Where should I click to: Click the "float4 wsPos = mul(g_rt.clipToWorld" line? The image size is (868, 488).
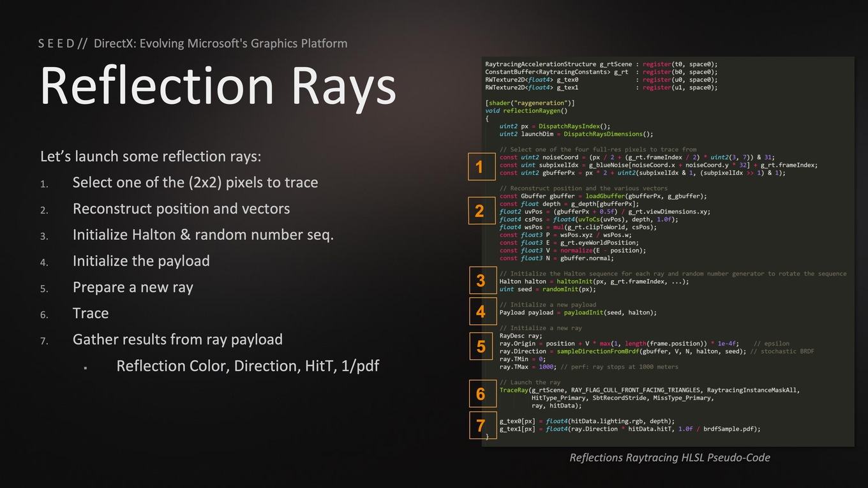coord(578,227)
